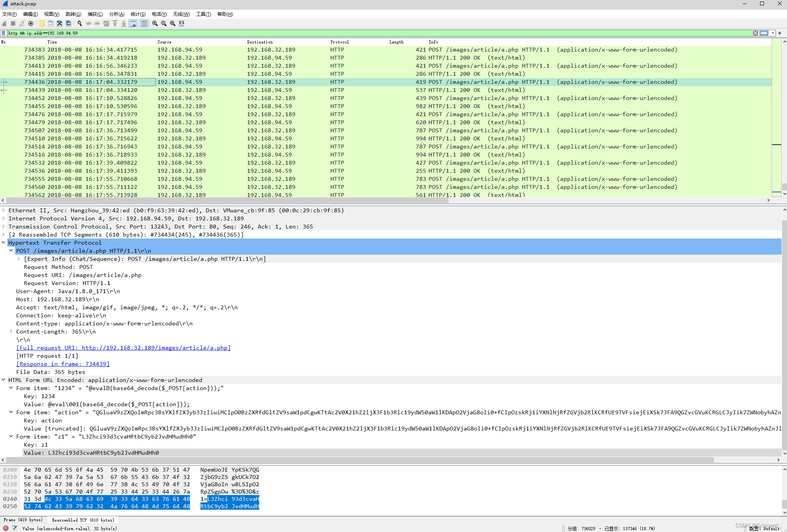Reset text to normal size
Image resolution: width=787 pixels, height=532 pixels.
point(173,23)
